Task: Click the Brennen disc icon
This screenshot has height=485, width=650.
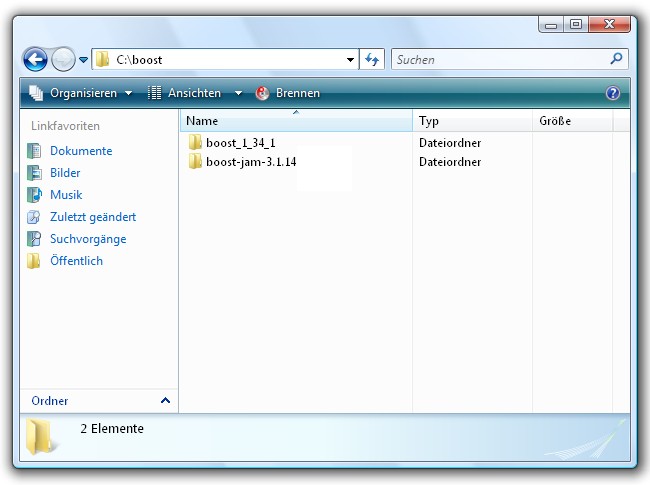Action: (x=262, y=93)
